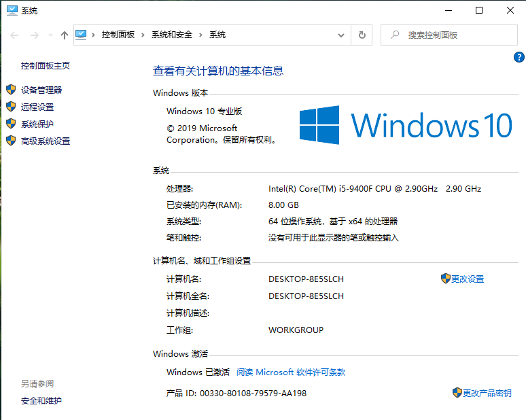This screenshot has height=420, width=526.
Task: Select 控制面板 in the breadcrumb path
Action: pos(118,35)
